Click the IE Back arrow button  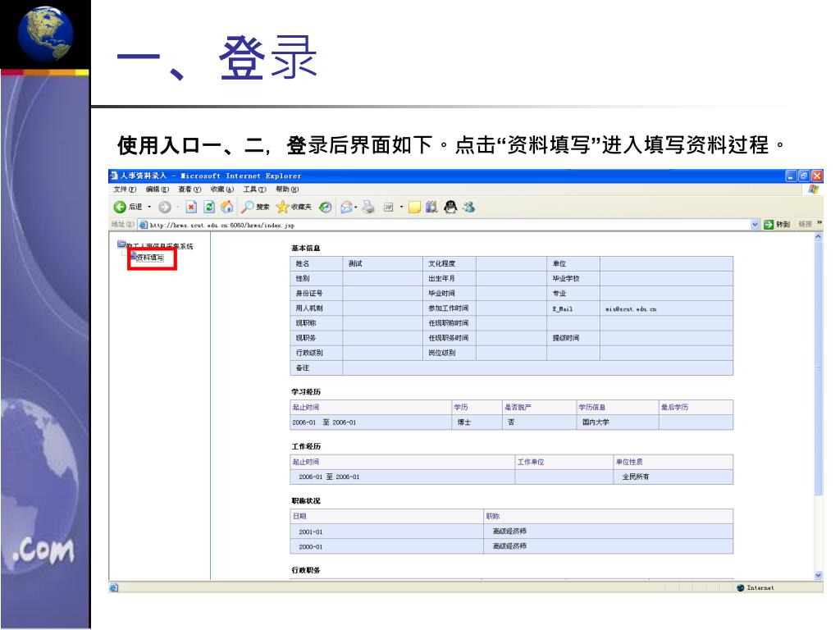120,207
